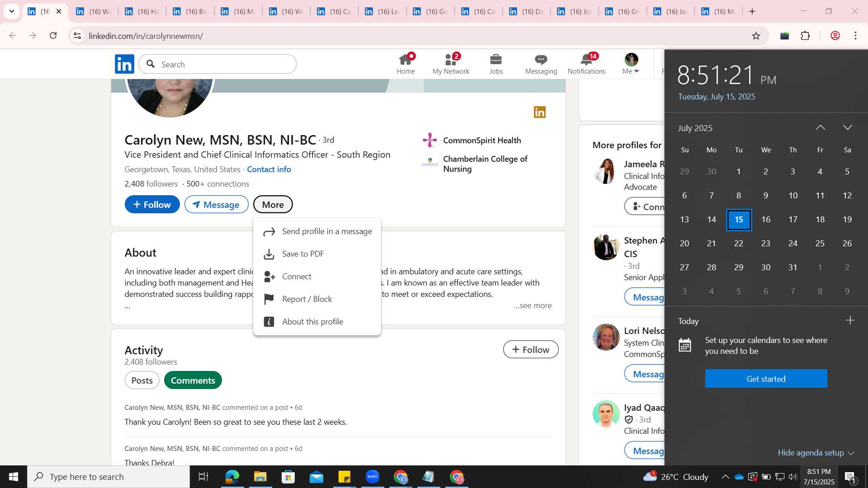Open File Explorer from taskbar
Screen dimensions: 868x488
tap(260, 477)
